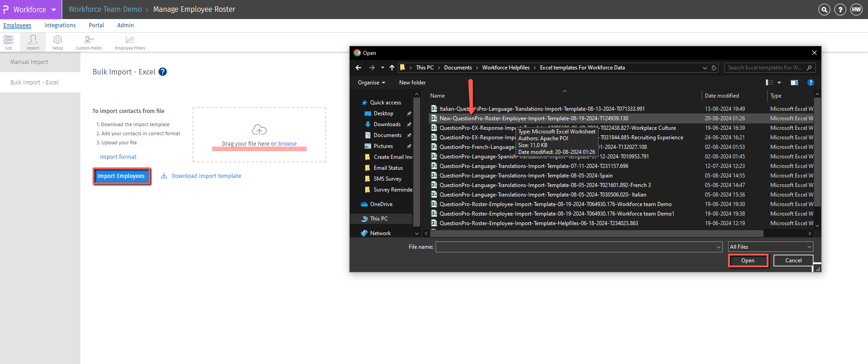Image resolution: width=868 pixels, height=364 pixels.
Task: Click the List view toolbar icon
Action: (x=8, y=42)
